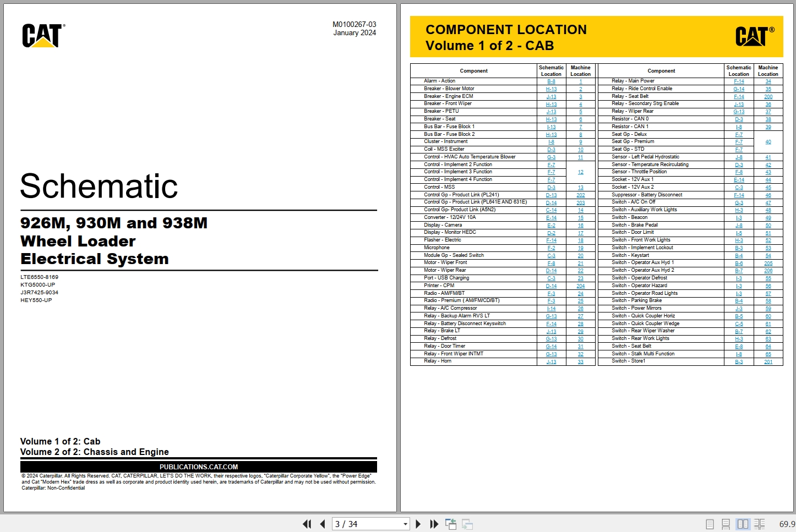Open schematic location for Relay - A/C Compressor
The image size is (796, 532).
click(x=551, y=309)
